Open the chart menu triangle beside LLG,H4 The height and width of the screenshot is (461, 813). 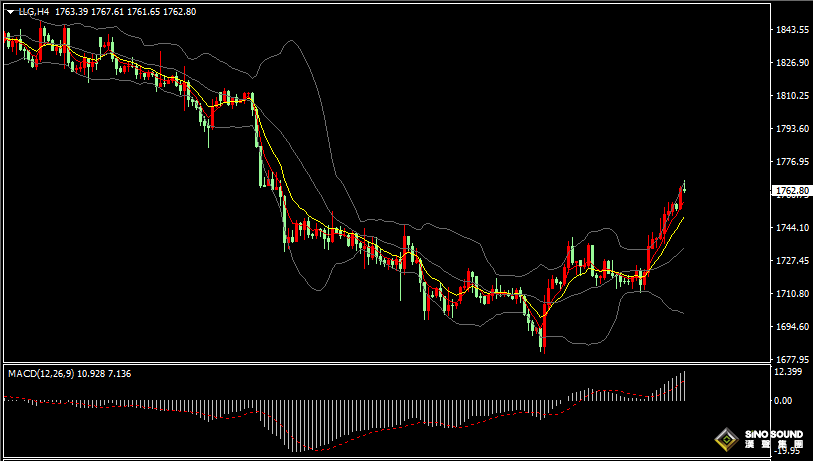click(11, 11)
